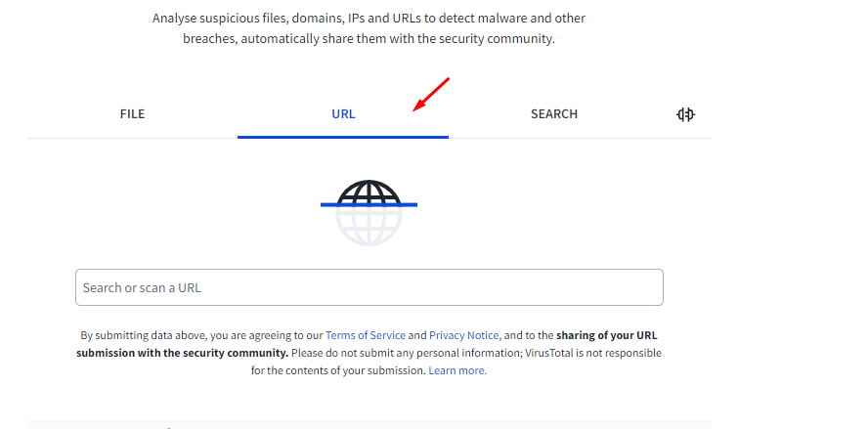Screen dimensions: 868x429
Task: Open the Privacy Notice link
Action: (x=464, y=335)
